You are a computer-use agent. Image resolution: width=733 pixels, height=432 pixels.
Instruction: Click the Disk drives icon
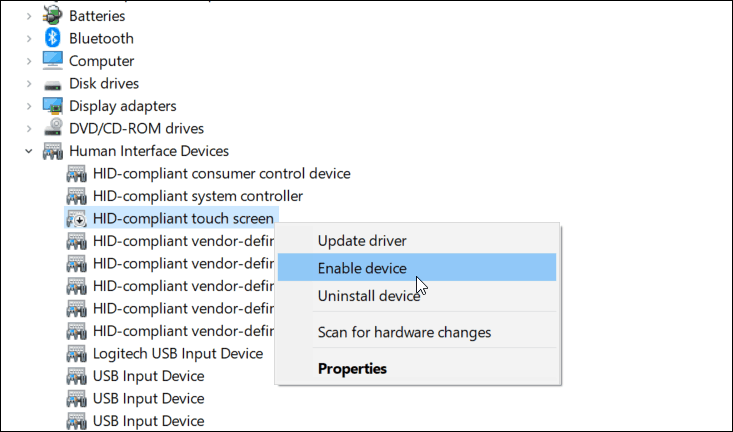(52, 85)
